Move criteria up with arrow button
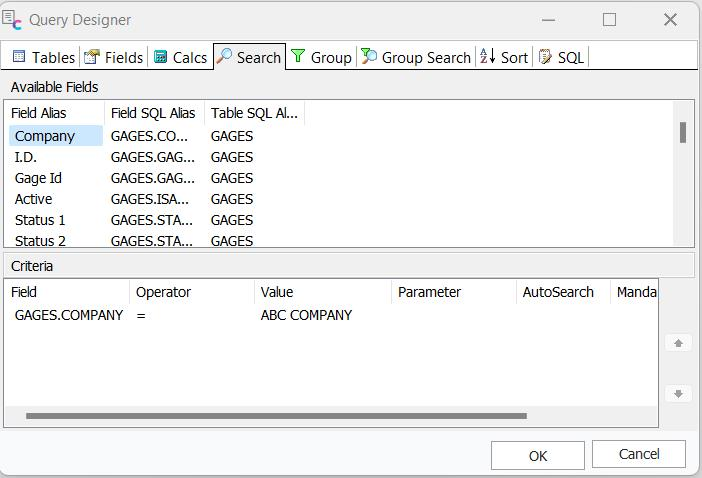Screen dimensions: 702x478 (678, 343)
